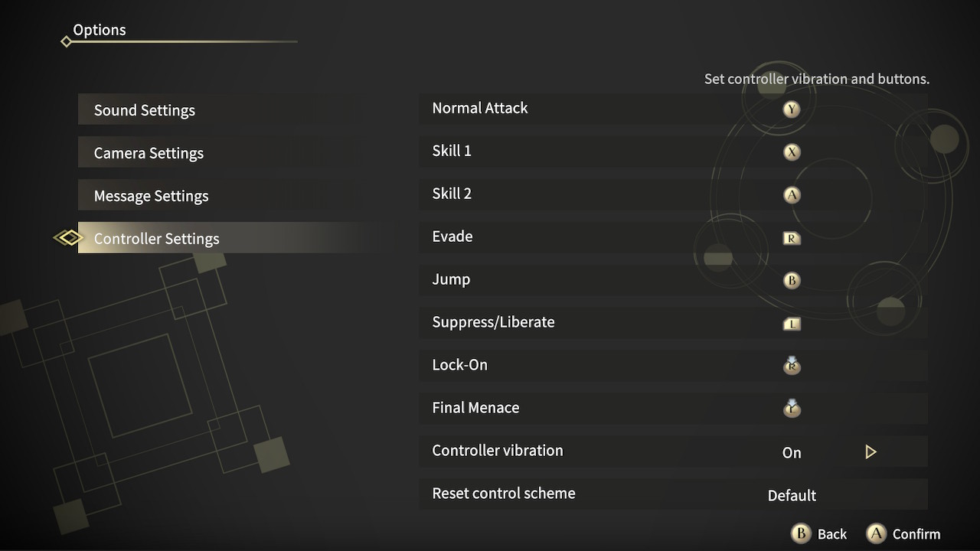Toggle Controller vibration On value

[x=792, y=452]
